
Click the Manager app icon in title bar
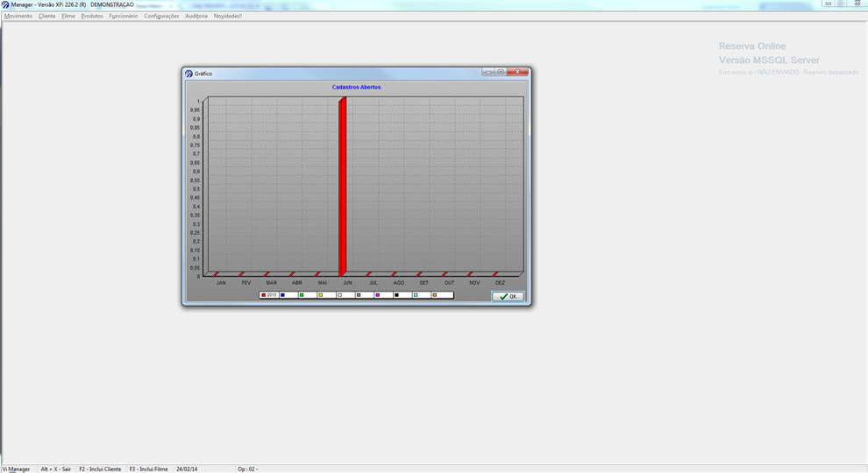5,4
